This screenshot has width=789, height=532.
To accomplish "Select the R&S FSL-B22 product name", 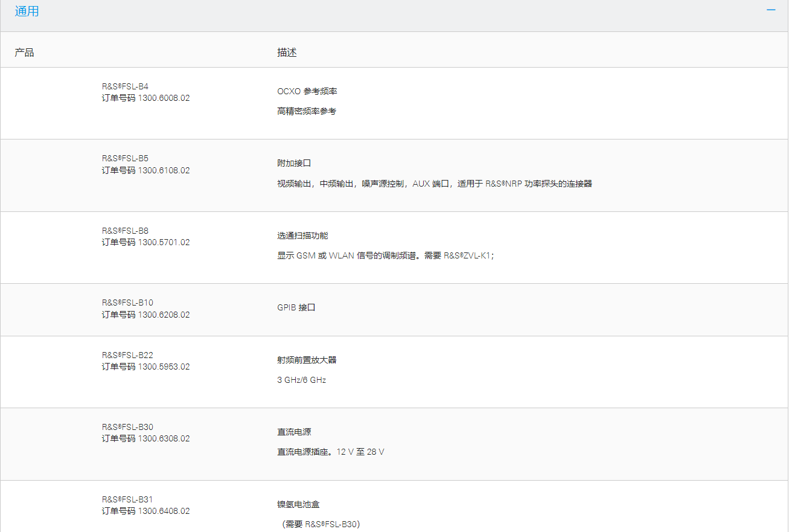I will (127, 355).
